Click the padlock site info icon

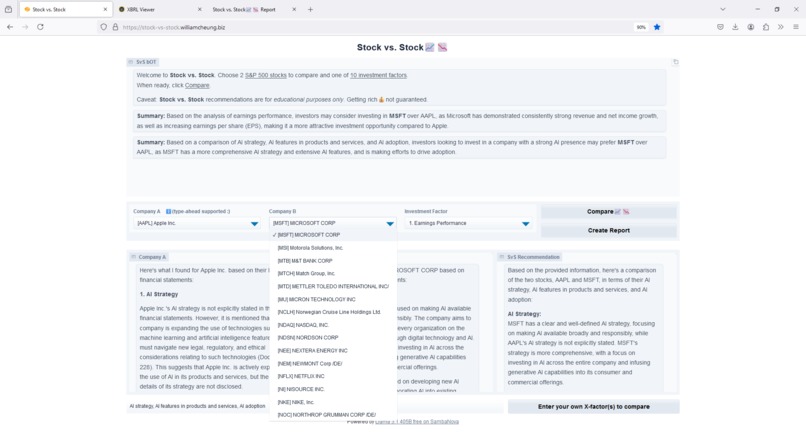coord(115,27)
